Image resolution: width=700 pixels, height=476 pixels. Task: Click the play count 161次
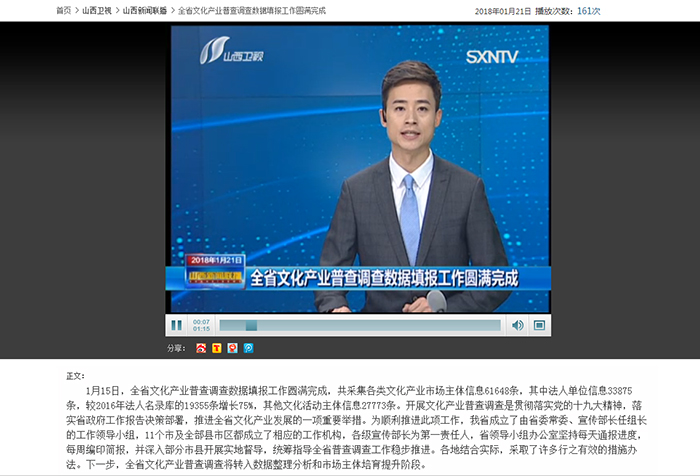[x=589, y=10]
